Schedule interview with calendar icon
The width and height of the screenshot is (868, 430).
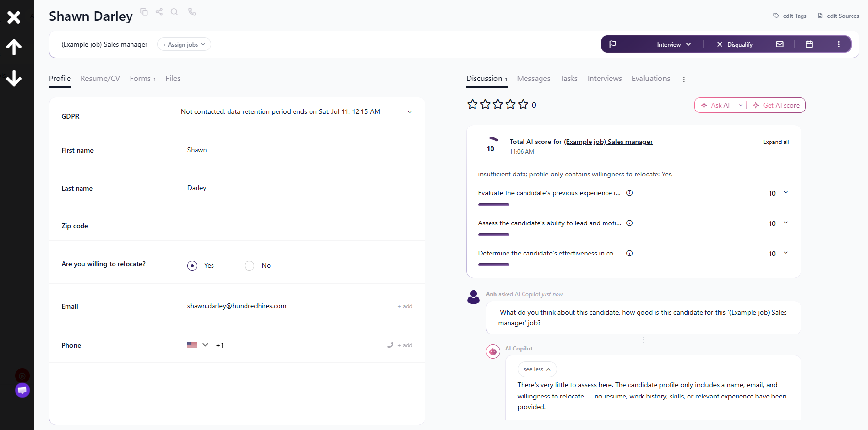click(809, 44)
